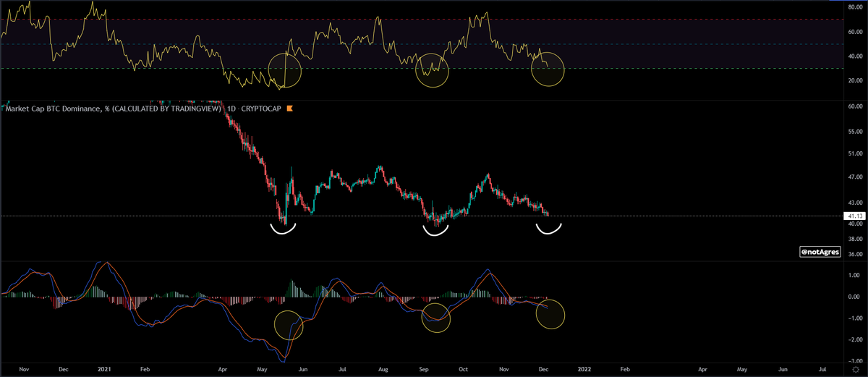Image resolution: width=868 pixels, height=377 pixels.
Task: Click the -2.00 MACD scale label
Action: point(854,339)
